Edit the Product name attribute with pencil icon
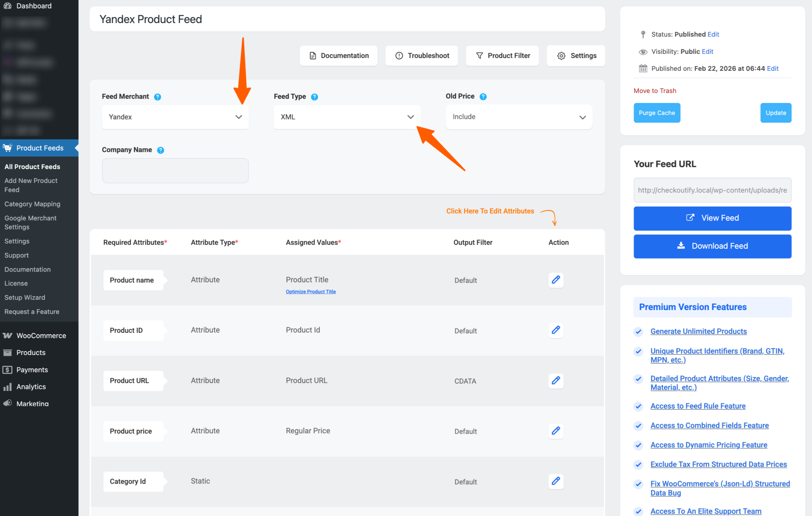 pos(556,280)
